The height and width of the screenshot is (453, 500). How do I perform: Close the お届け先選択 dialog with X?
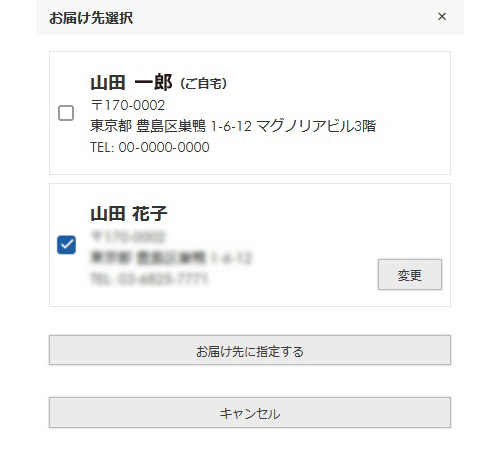pyautogui.click(x=442, y=16)
